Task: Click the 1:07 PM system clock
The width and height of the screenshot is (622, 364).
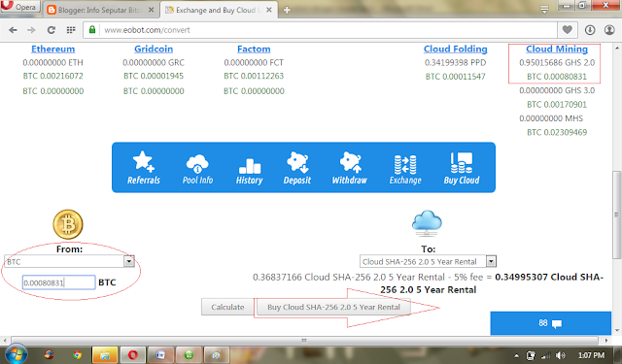Action: tap(591, 355)
